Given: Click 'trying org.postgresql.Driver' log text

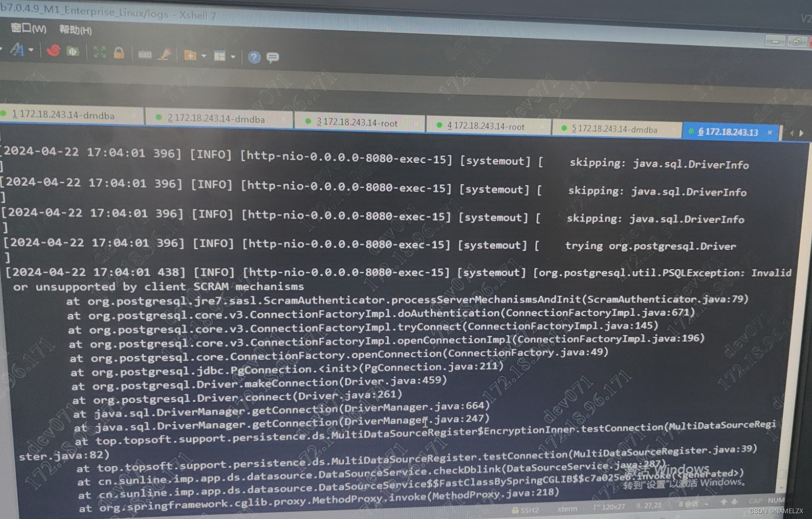Looking at the screenshot, I should (650, 246).
